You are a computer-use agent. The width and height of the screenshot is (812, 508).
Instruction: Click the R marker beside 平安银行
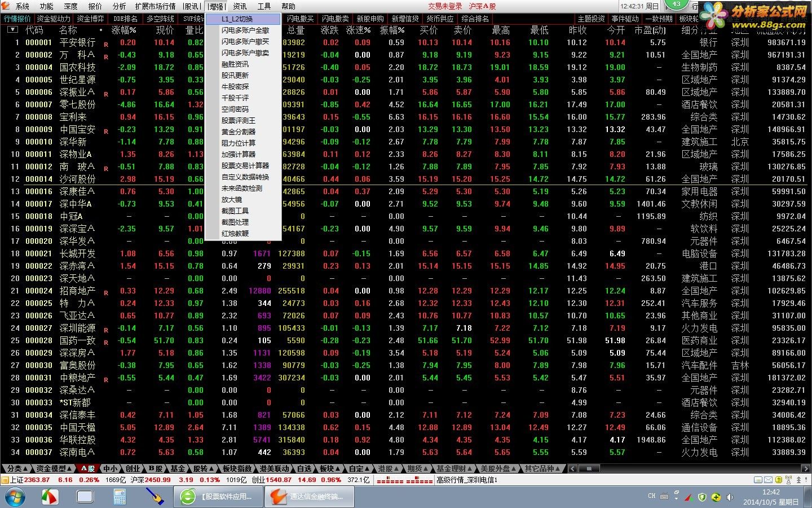coord(106,45)
